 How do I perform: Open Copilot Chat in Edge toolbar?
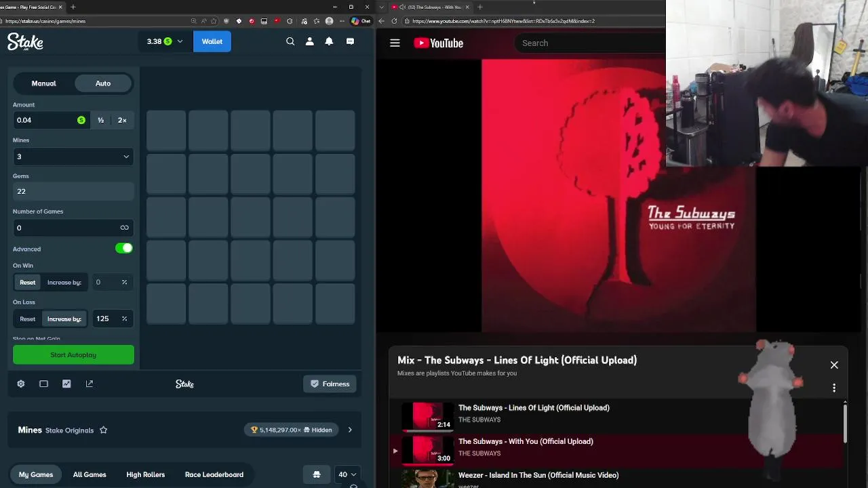point(361,21)
